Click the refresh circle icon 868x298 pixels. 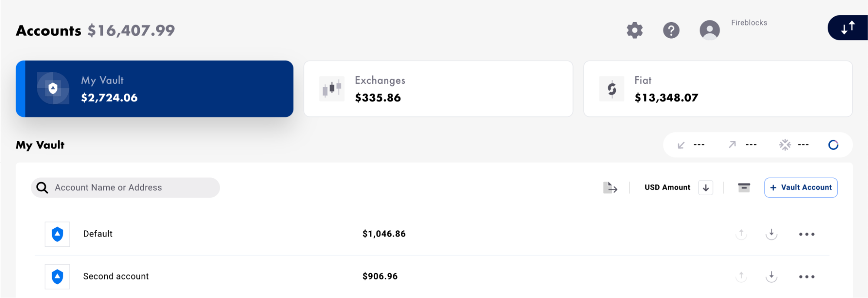[x=833, y=145]
